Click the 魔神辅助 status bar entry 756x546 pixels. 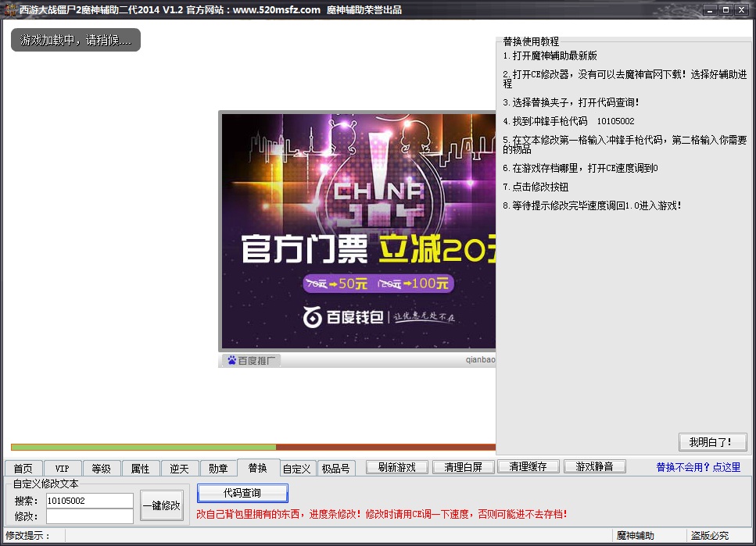click(x=636, y=535)
